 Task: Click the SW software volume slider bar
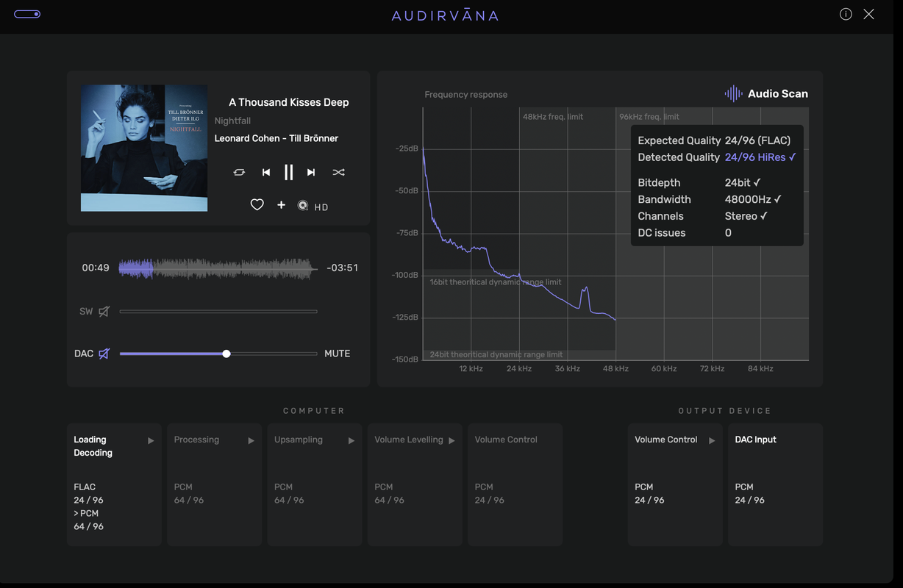[x=218, y=312]
